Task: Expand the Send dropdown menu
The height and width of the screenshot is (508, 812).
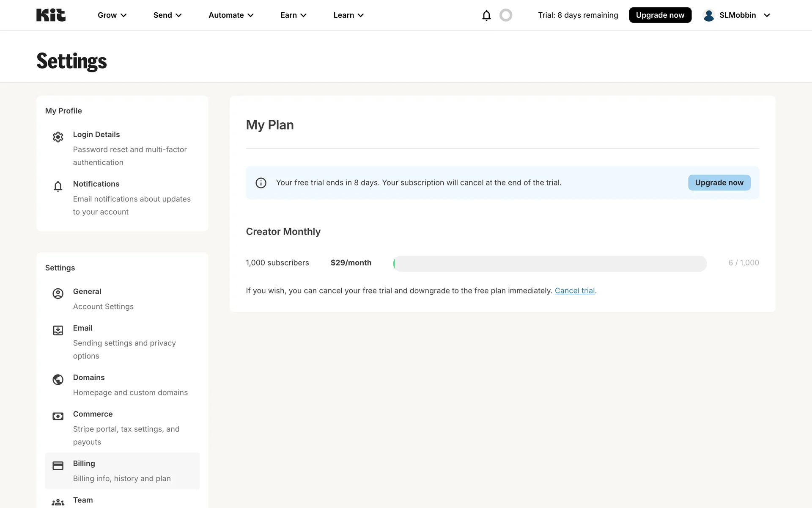Action: coord(167,15)
